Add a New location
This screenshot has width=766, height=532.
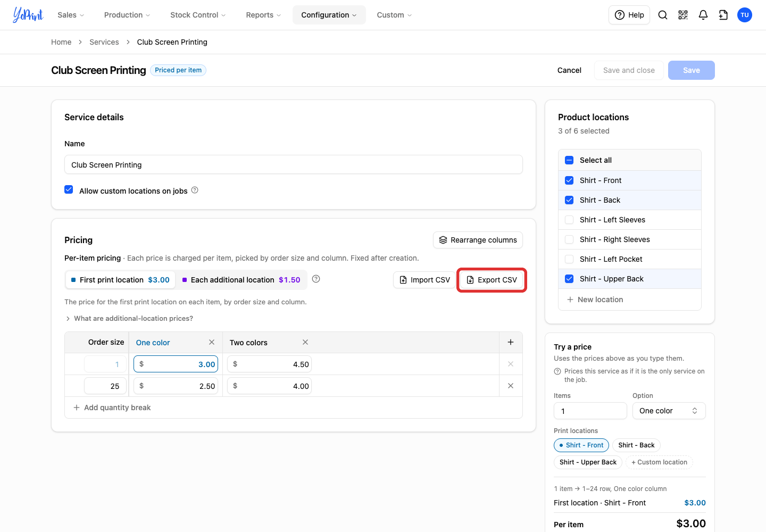[x=595, y=300]
